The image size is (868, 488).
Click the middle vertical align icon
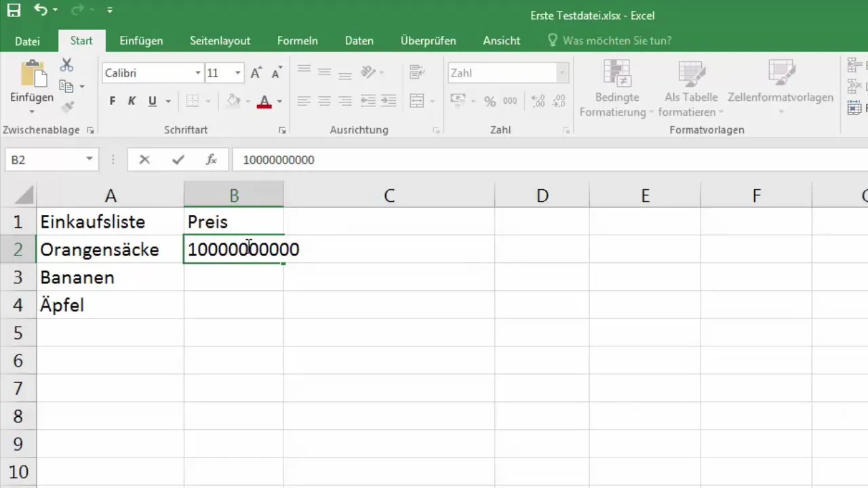click(x=324, y=72)
